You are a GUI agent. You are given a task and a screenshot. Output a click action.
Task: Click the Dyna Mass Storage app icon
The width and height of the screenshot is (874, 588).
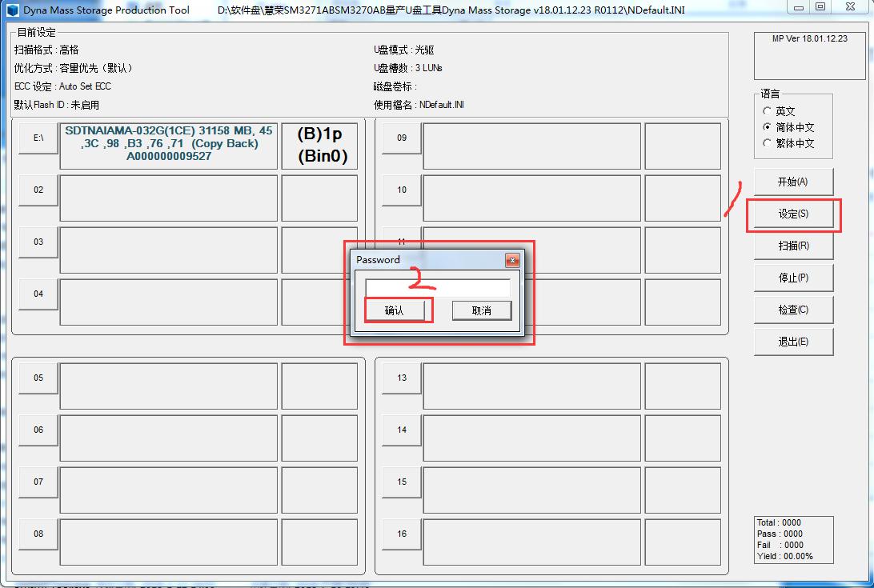pyautogui.click(x=11, y=10)
